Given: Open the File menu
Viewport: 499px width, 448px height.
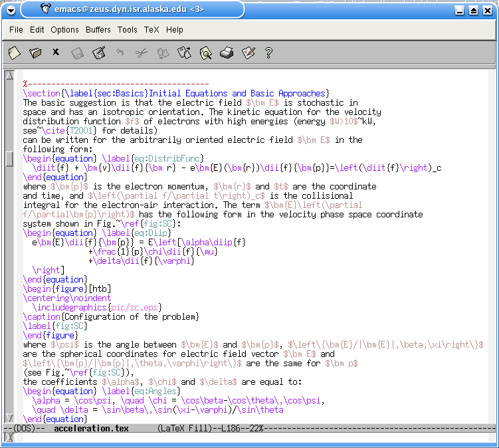Looking at the screenshot, I should (x=16, y=30).
